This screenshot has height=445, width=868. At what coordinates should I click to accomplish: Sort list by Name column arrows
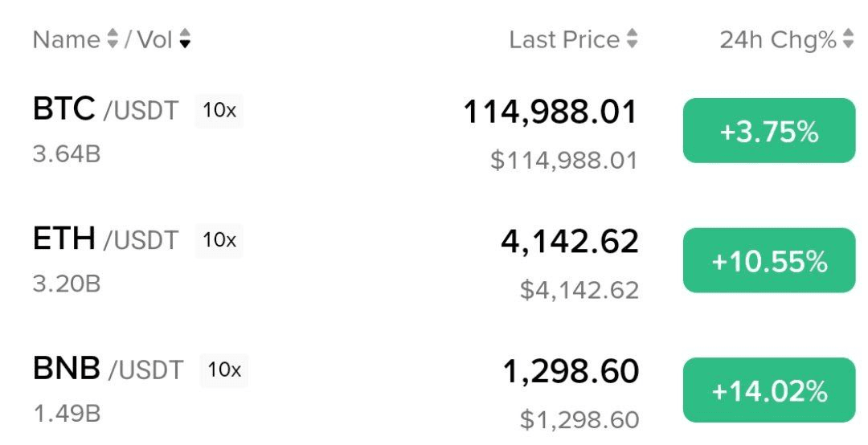(113, 39)
